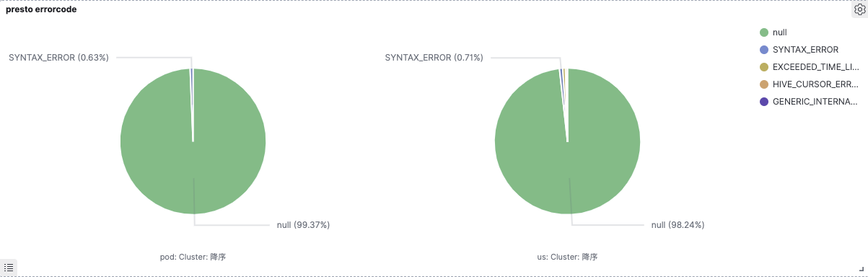The width and height of the screenshot is (868, 277).
Task: Click the presto errorcode panel title
Action: pyautogui.click(x=41, y=10)
